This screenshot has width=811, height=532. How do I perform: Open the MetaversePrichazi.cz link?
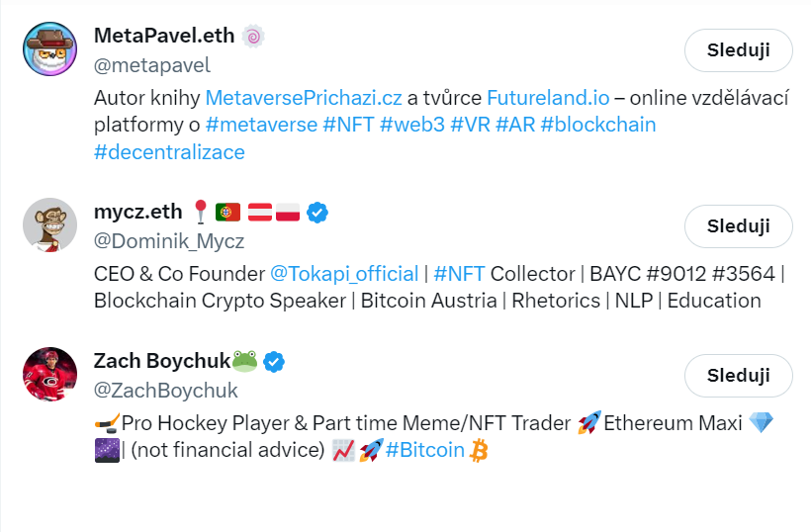(x=304, y=98)
